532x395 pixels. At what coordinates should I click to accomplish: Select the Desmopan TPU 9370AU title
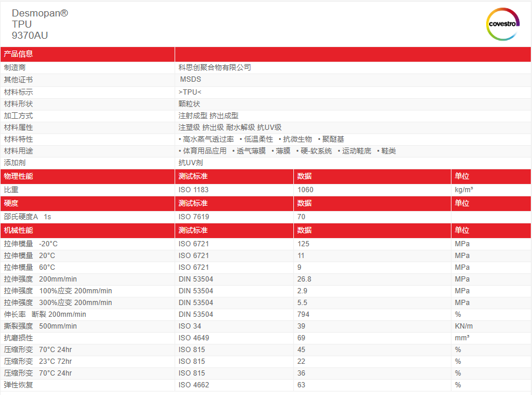coord(40,24)
